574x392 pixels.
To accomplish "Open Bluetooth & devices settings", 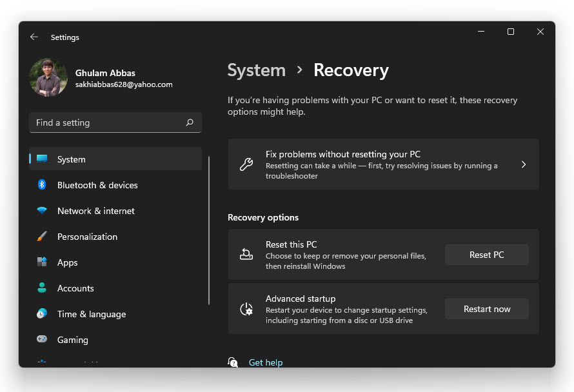I will coord(115,185).
